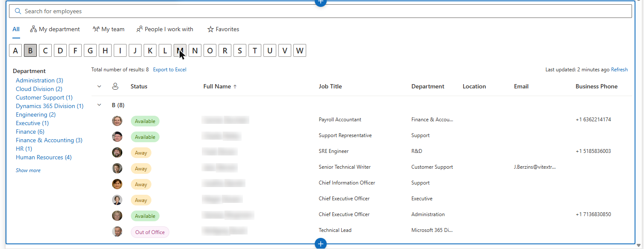Open the Favorites tab
This screenshot has height=249, width=644.
point(223,29)
